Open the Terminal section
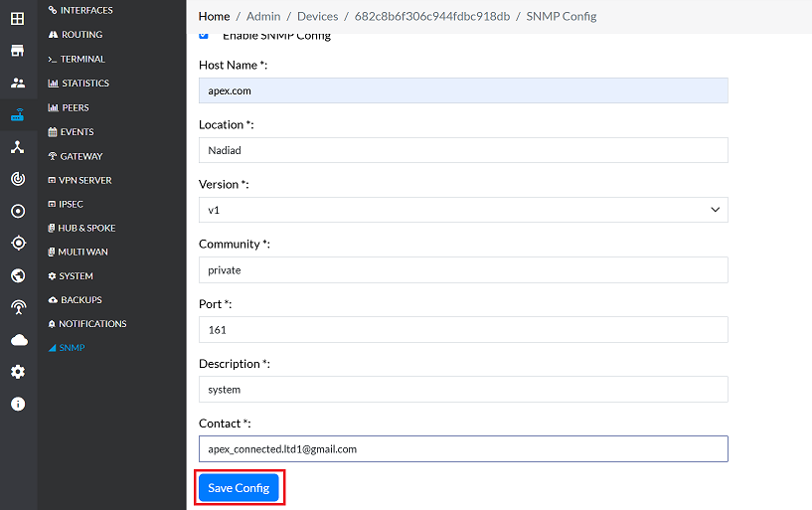 click(x=77, y=59)
